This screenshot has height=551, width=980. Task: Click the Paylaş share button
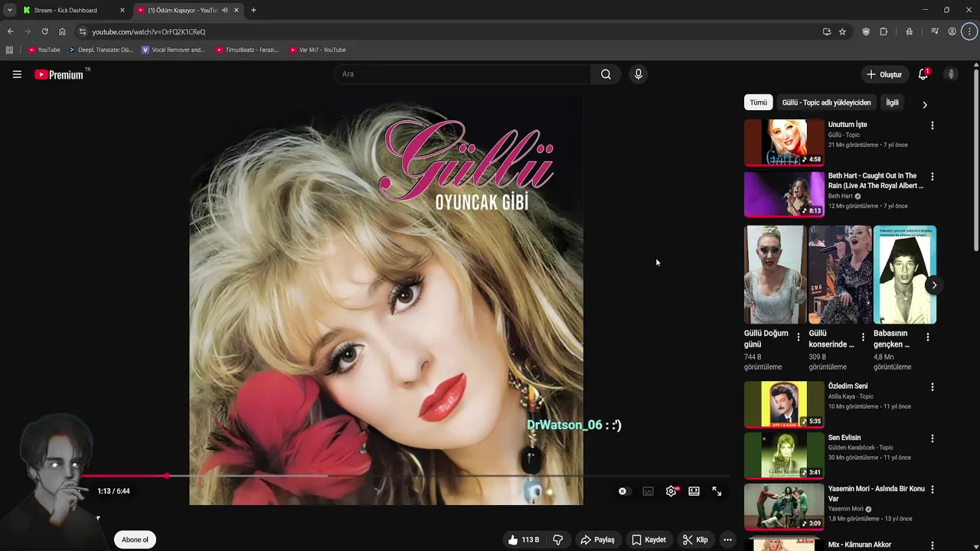click(x=597, y=540)
